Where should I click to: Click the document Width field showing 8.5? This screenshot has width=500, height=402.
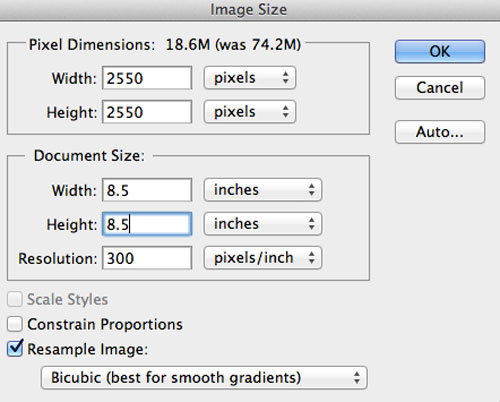click(147, 190)
